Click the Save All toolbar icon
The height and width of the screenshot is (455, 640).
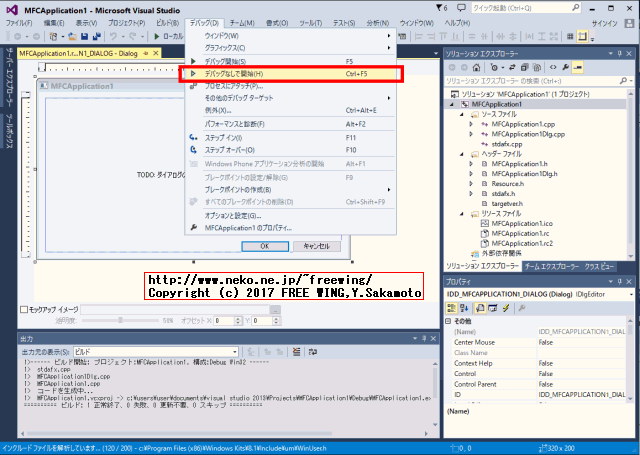coord(97,36)
